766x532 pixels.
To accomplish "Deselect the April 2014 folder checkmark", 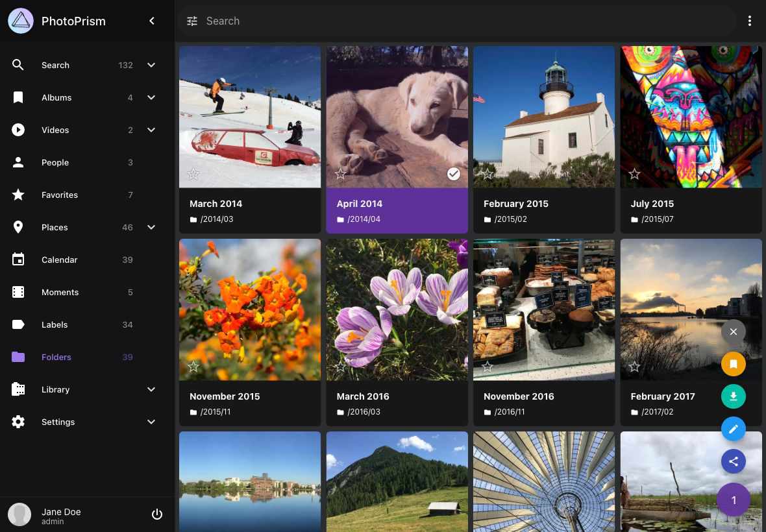I will 454,173.
